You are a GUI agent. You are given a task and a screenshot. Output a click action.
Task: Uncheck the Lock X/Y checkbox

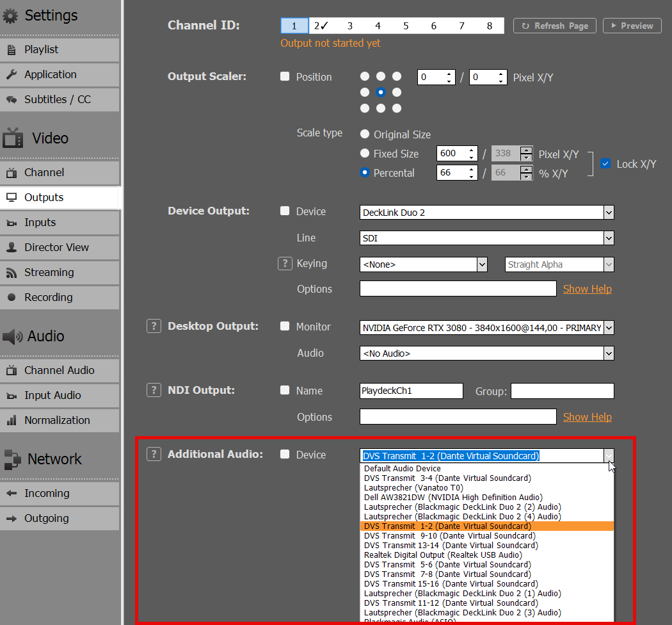pyautogui.click(x=605, y=164)
